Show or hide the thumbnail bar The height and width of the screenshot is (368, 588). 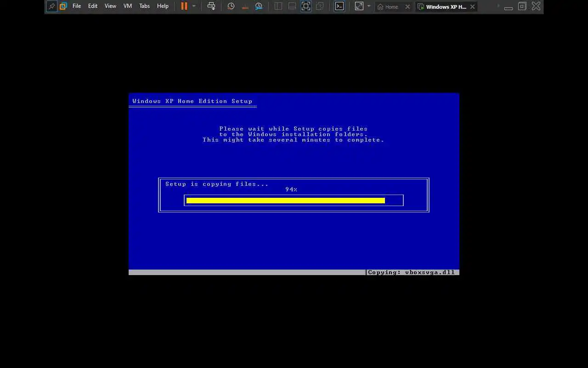[292, 6]
